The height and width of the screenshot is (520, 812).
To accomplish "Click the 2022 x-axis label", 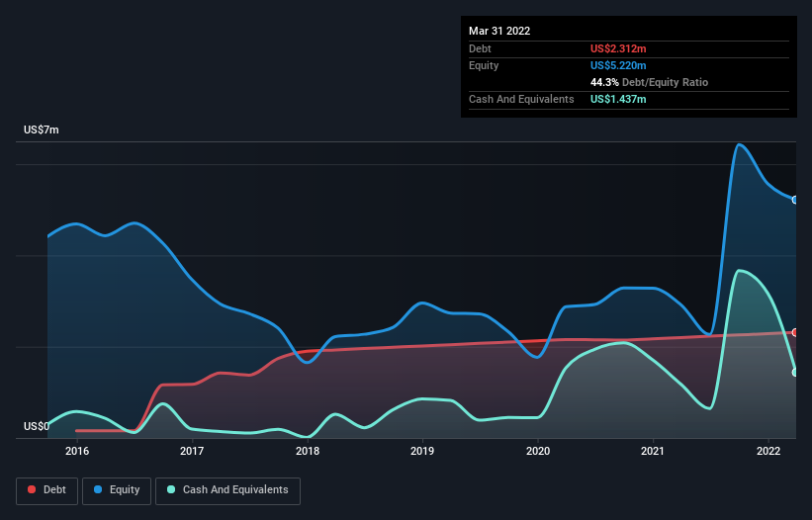I will point(768,451).
